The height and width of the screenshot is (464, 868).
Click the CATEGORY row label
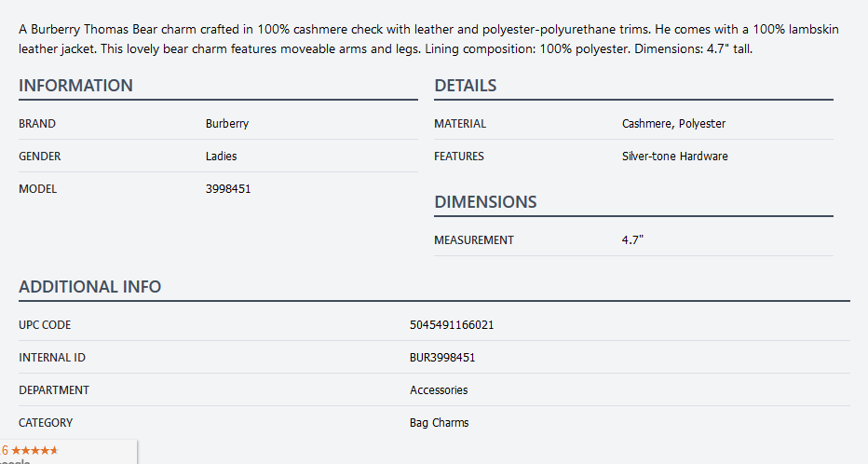(46, 423)
